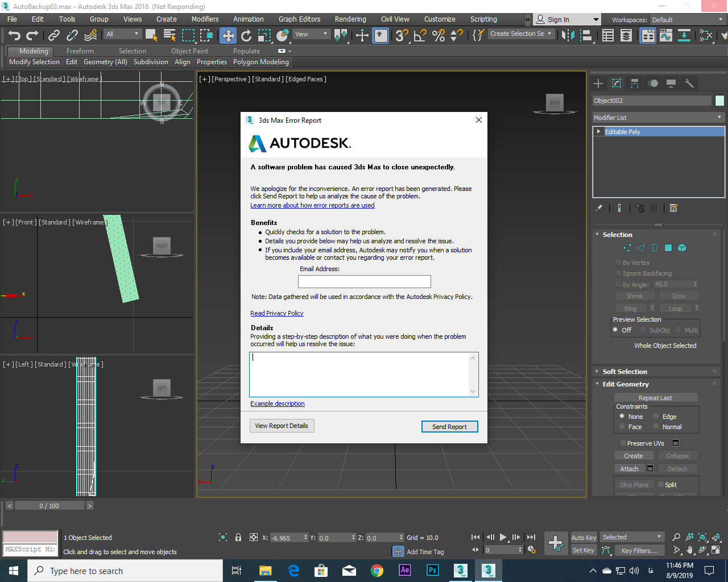Open the Modifiers menu
728x582 pixels.
coord(205,19)
